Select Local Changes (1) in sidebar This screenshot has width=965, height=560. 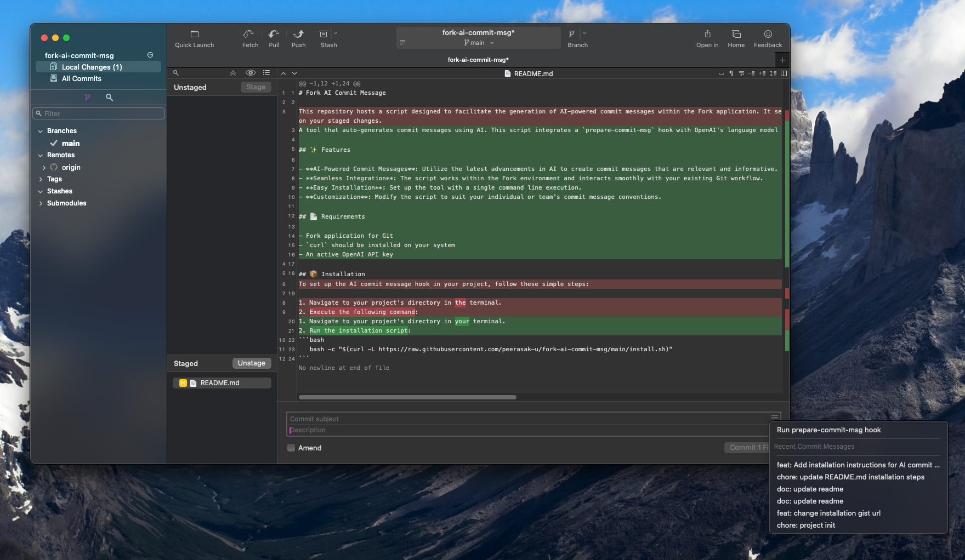(98, 67)
